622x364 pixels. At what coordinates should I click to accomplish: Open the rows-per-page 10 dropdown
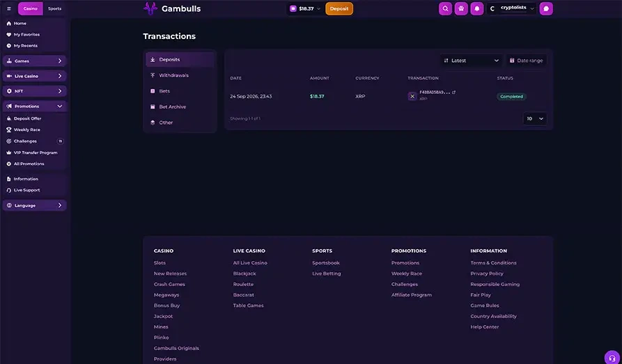pos(535,118)
